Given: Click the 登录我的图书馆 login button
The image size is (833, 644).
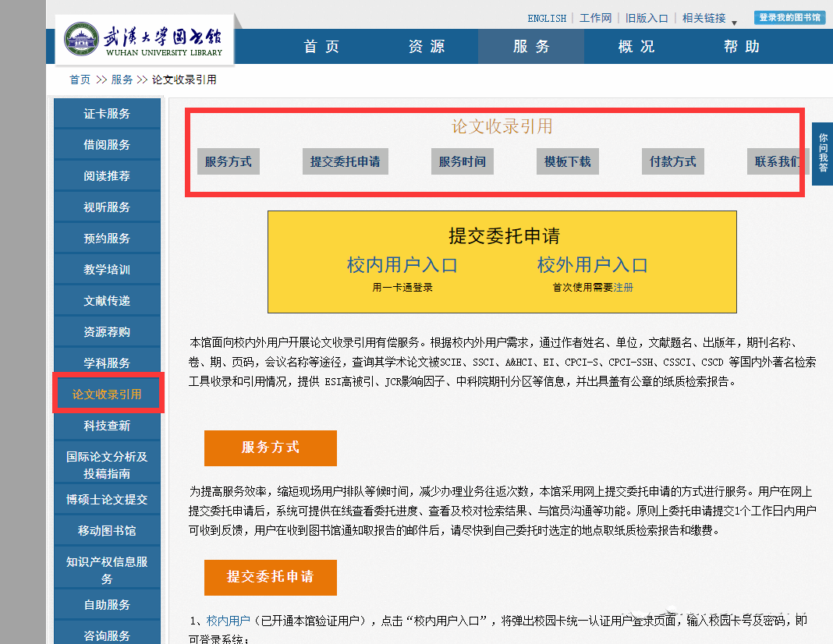Looking at the screenshot, I should click(789, 18).
